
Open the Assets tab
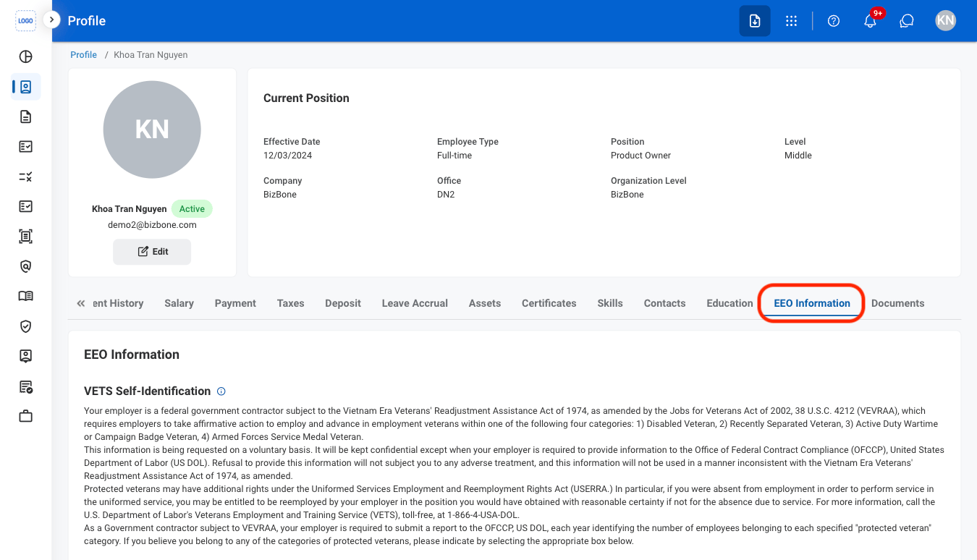[485, 303]
